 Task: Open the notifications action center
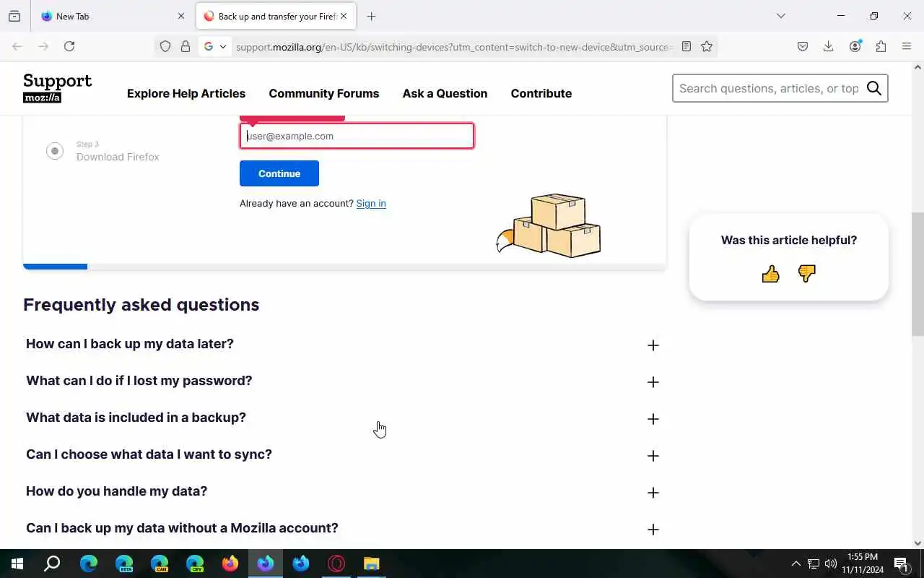pos(901,564)
